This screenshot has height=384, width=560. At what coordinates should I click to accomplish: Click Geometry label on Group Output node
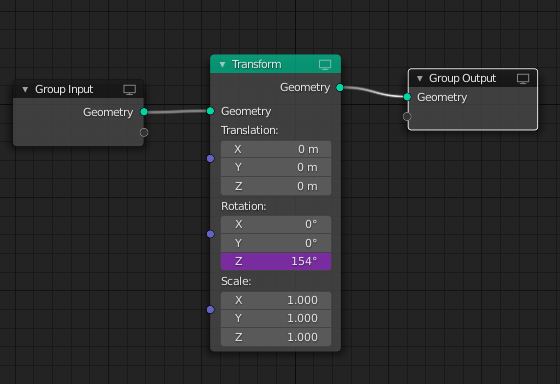[442, 98]
